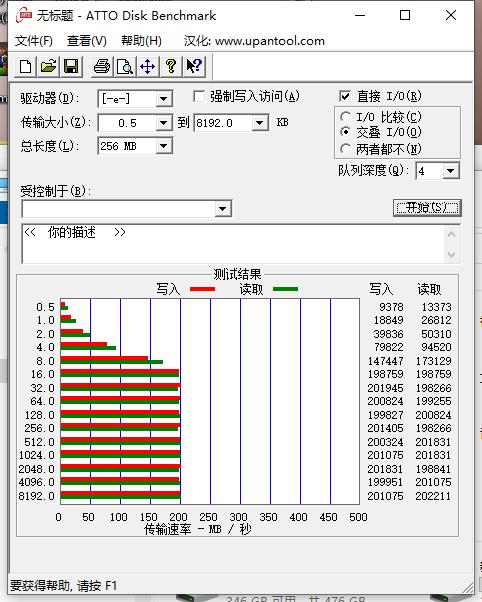
Task: Print results using the printer icon
Action: click(x=102, y=66)
